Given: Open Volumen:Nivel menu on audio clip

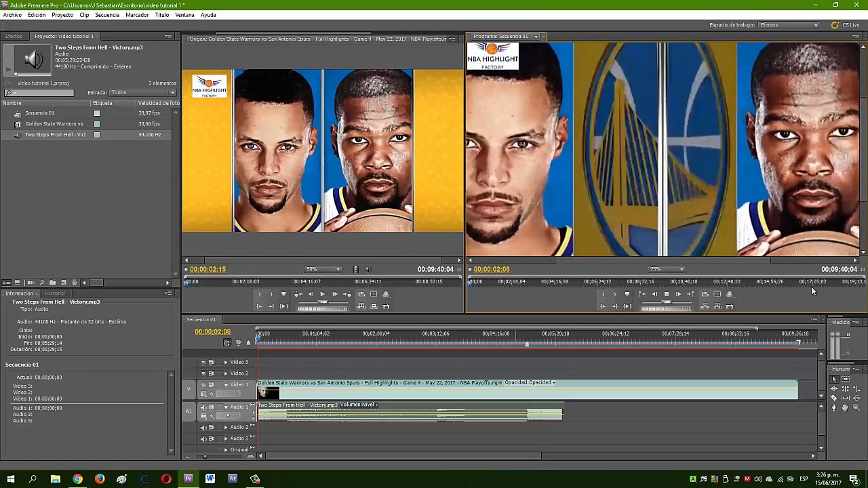Looking at the screenshot, I should click(x=359, y=405).
